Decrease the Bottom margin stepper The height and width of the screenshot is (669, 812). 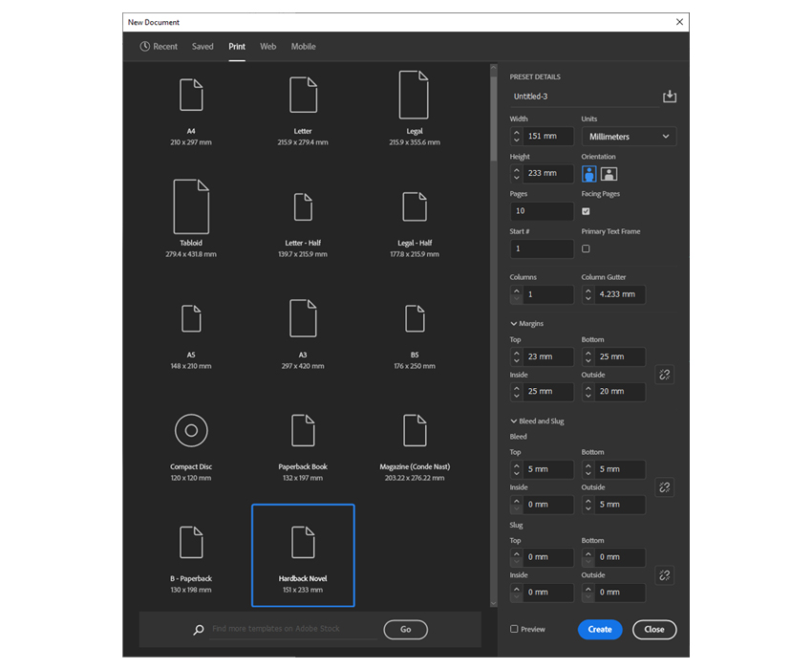[588, 361]
